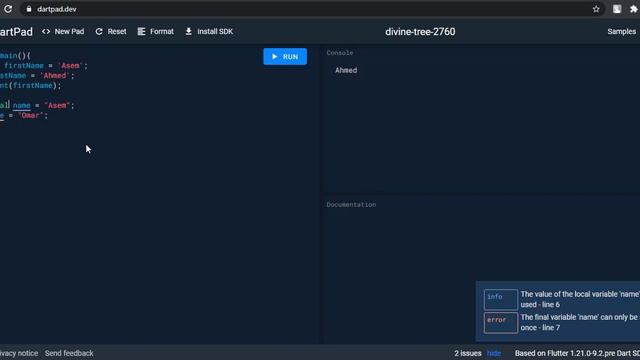The height and width of the screenshot is (360, 640).
Task: Click the error badge in issues panel
Action: (x=500, y=322)
